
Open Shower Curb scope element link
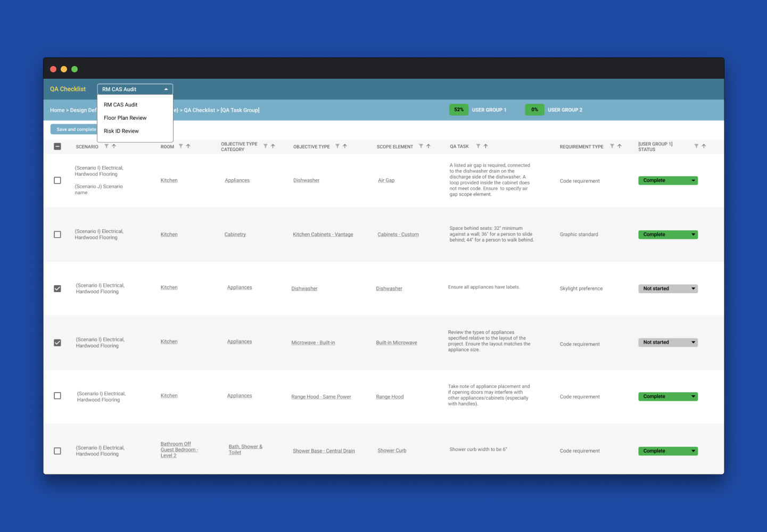[x=392, y=451]
